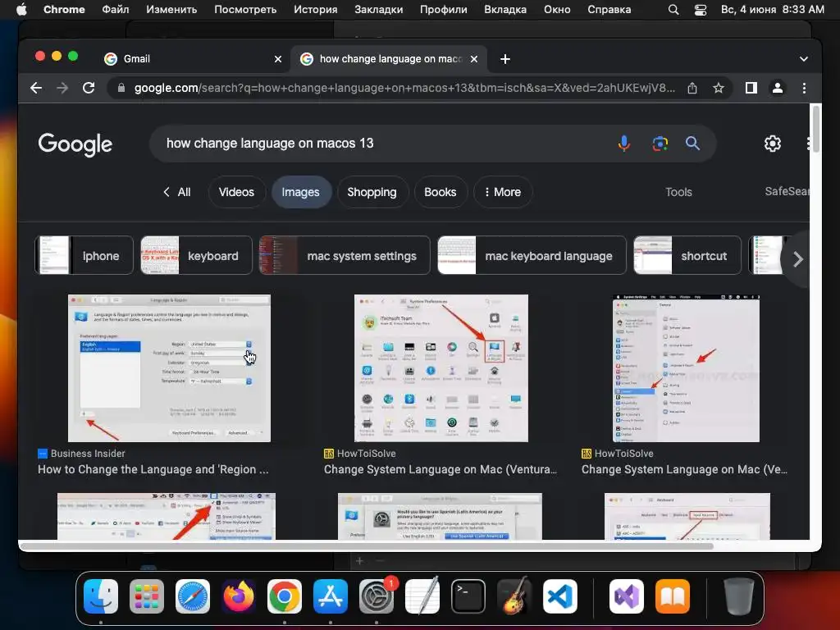Bookmark this page with the star icon
840x630 pixels.
(719, 88)
